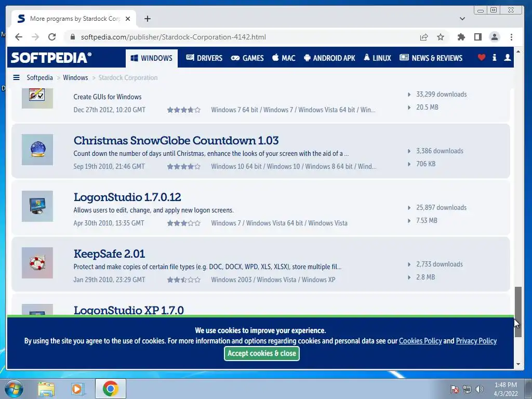Open KeepSafe 2.01 title link
This screenshot has height=399, width=532.
click(109, 254)
